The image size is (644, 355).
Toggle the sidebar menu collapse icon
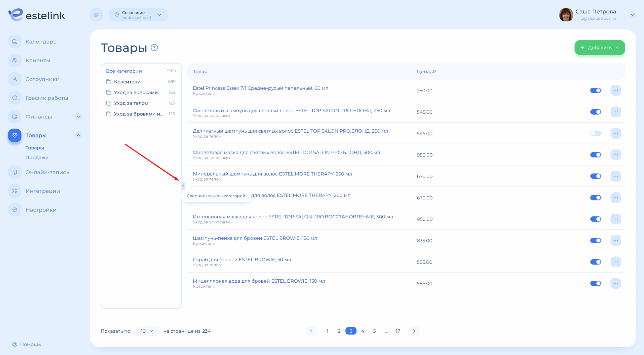[x=97, y=15]
